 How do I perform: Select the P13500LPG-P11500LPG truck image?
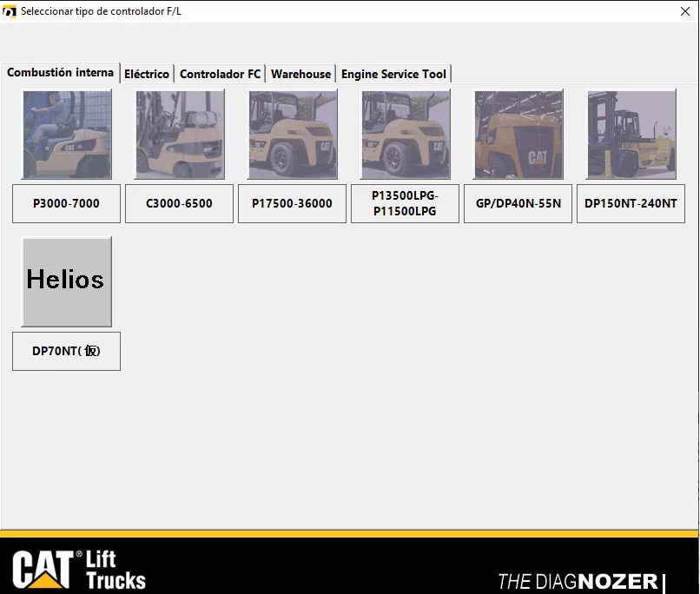pos(405,134)
